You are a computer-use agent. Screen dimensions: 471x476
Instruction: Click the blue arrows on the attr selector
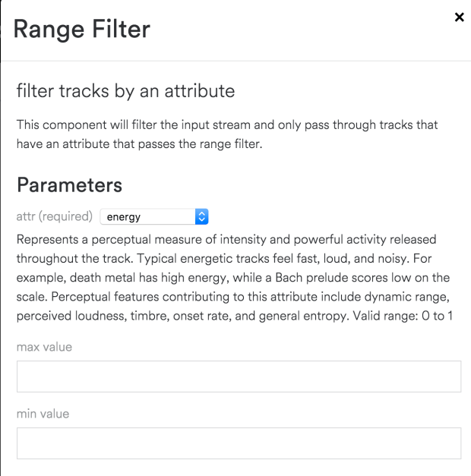click(201, 217)
